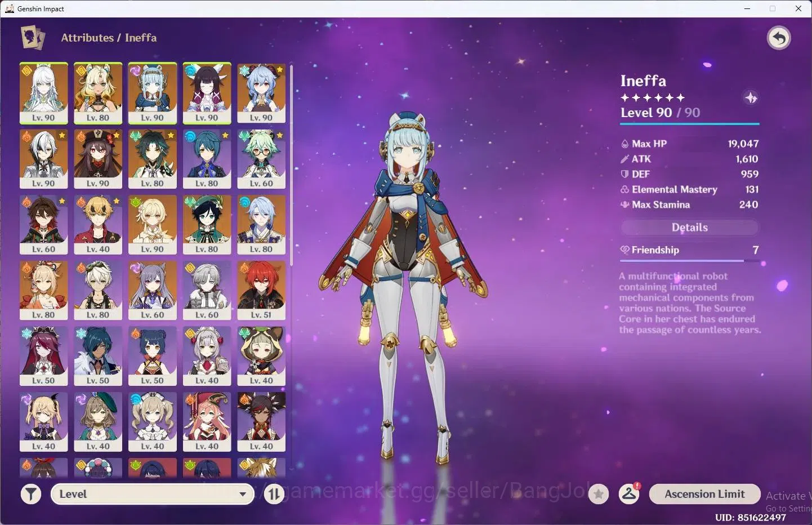Minimize the Genshin Impact window

pos(747,8)
